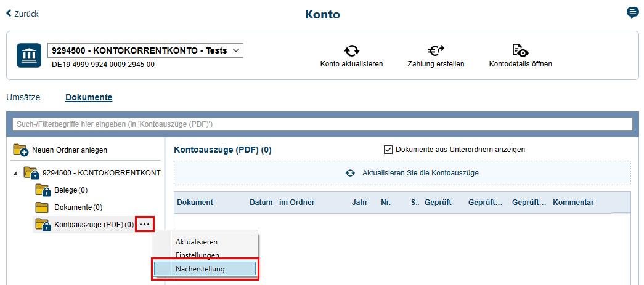
Task: Toggle Dokumente aus Unterordnern anzeigen checkbox
Action: click(x=388, y=149)
